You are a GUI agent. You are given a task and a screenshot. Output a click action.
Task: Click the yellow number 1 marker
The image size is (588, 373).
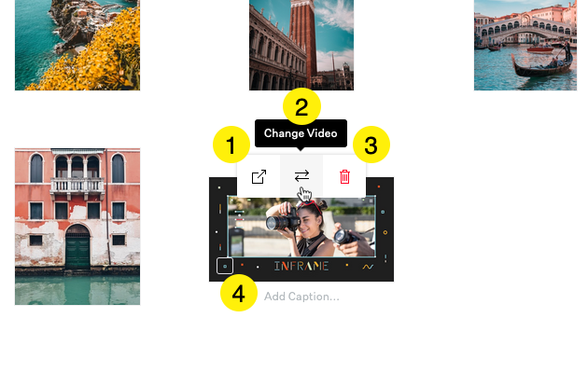pos(231,145)
